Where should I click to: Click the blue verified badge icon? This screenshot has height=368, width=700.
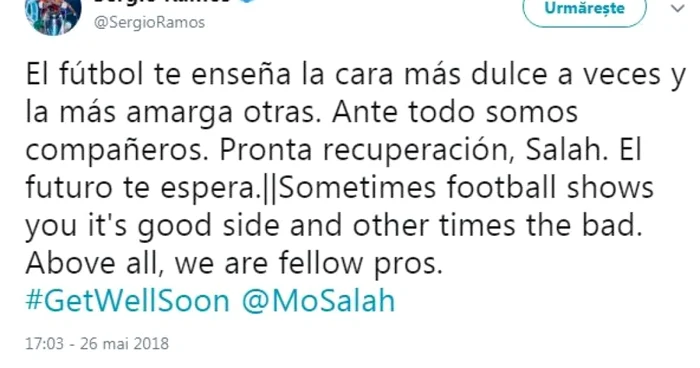[x=247, y=1]
